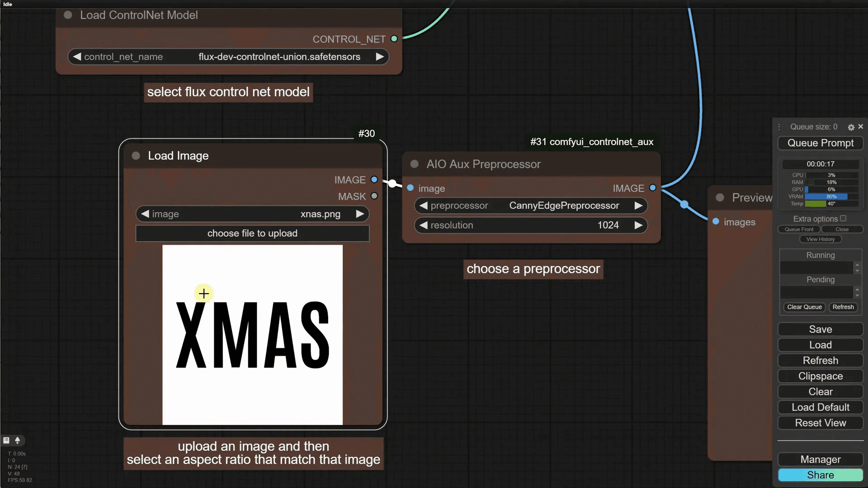Click choose file to upload
The width and height of the screenshot is (868, 488).
pos(252,234)
